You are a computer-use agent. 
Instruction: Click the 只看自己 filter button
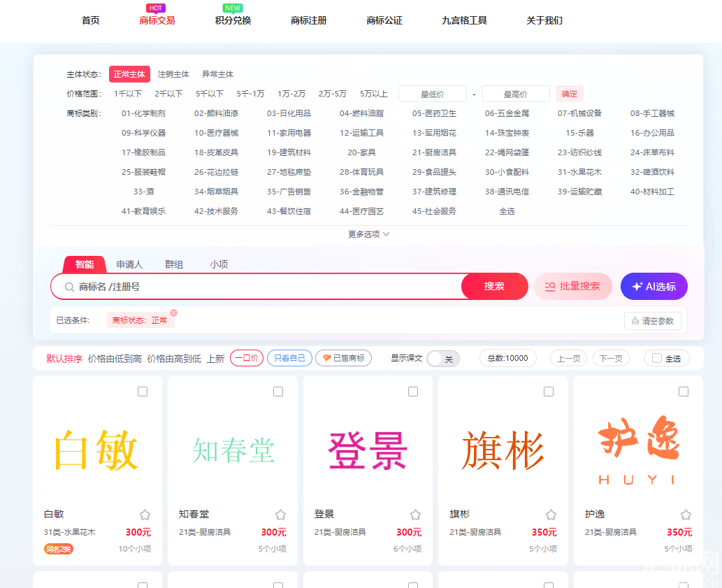tap(289, 358)
